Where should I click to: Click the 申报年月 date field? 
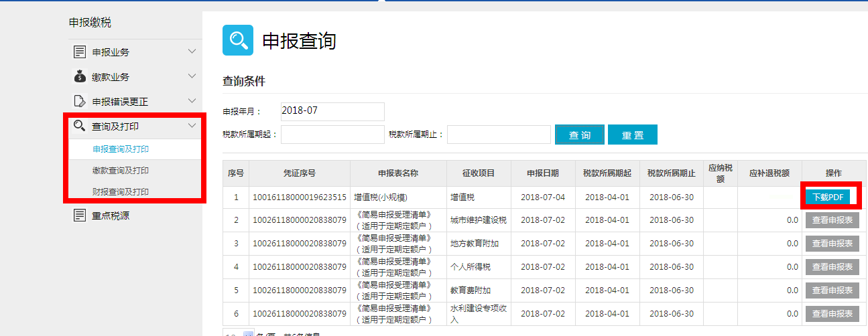tap(332, 111)
